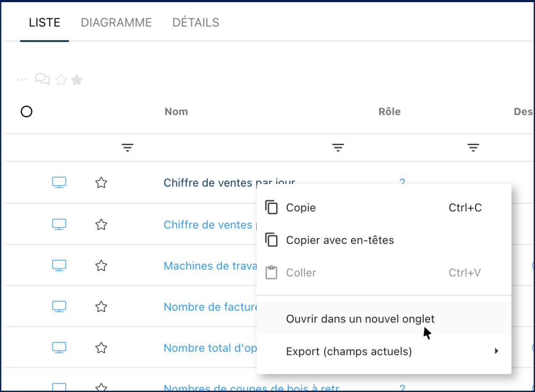535x392 pixels.
Task: Click the outlined star toolbar icon
Action: click(62, 80)
